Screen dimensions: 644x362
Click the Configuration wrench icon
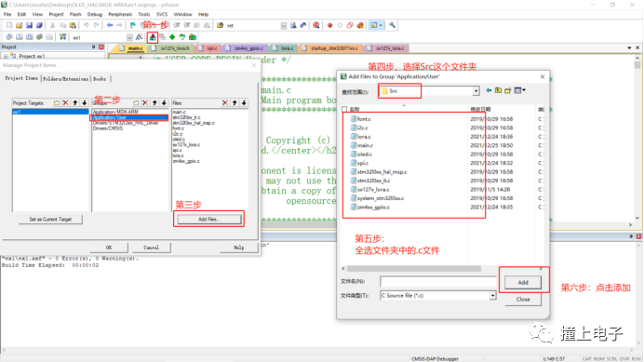(392, 25)
